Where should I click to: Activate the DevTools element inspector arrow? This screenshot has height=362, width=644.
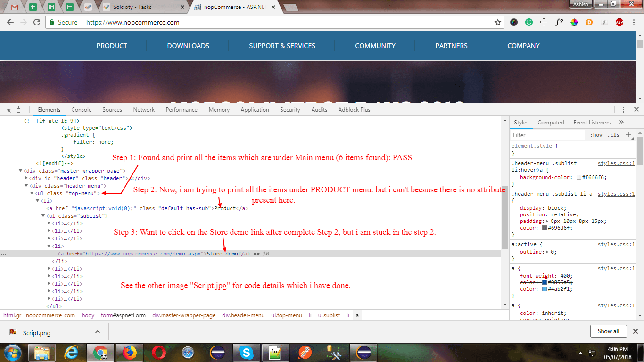tap(8, 109)
